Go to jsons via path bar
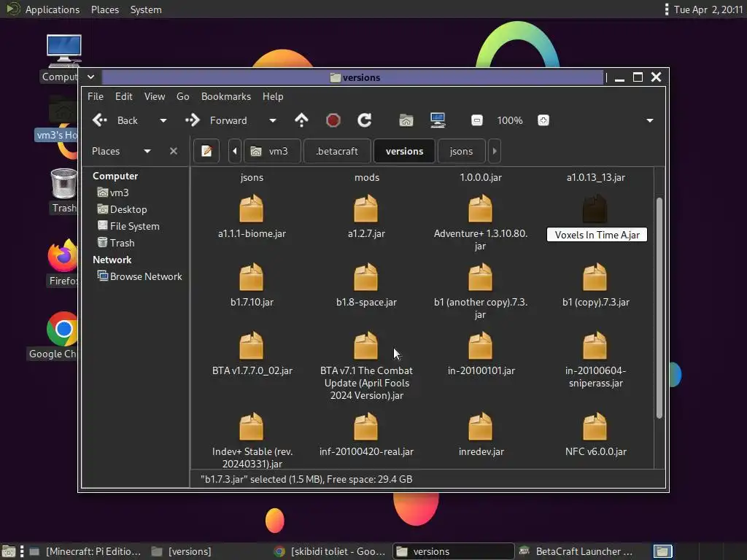Image resolution: width=747 pixels, height=560 pixels. pos(461,151)
